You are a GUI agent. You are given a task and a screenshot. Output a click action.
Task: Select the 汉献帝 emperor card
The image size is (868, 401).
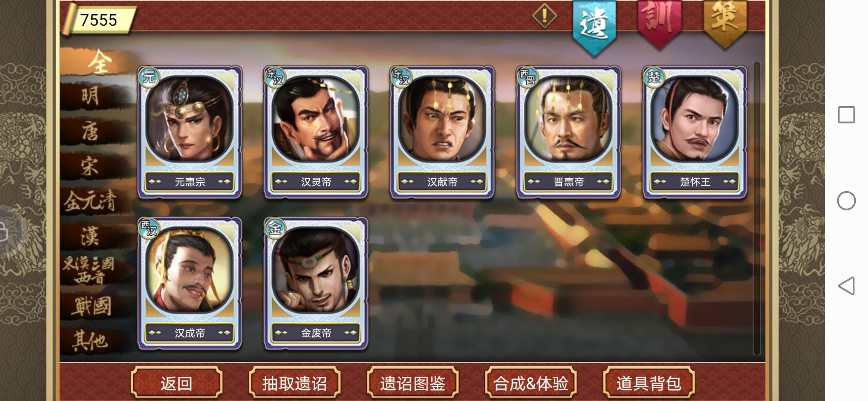click(x=442, y=132)
